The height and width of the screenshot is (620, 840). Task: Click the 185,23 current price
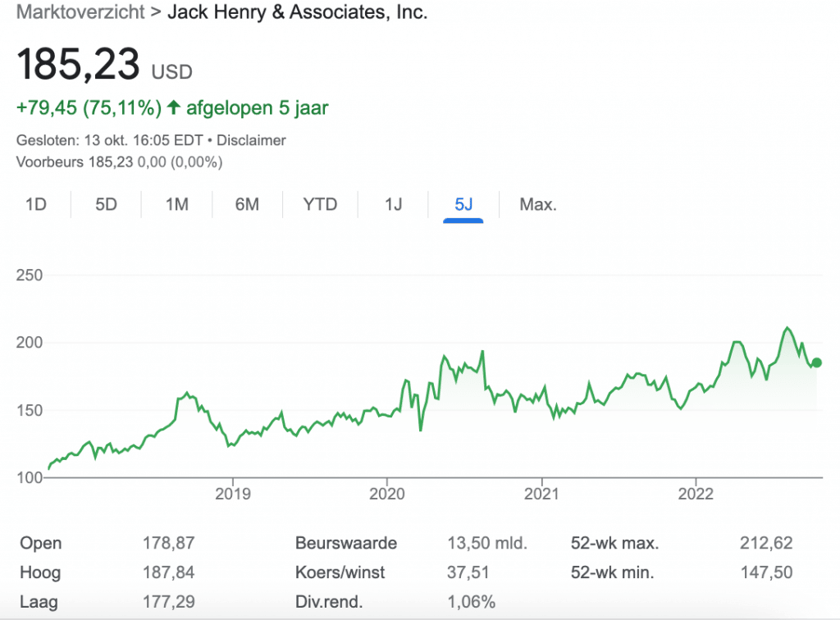pyautogui.click(x=78, y=64)
